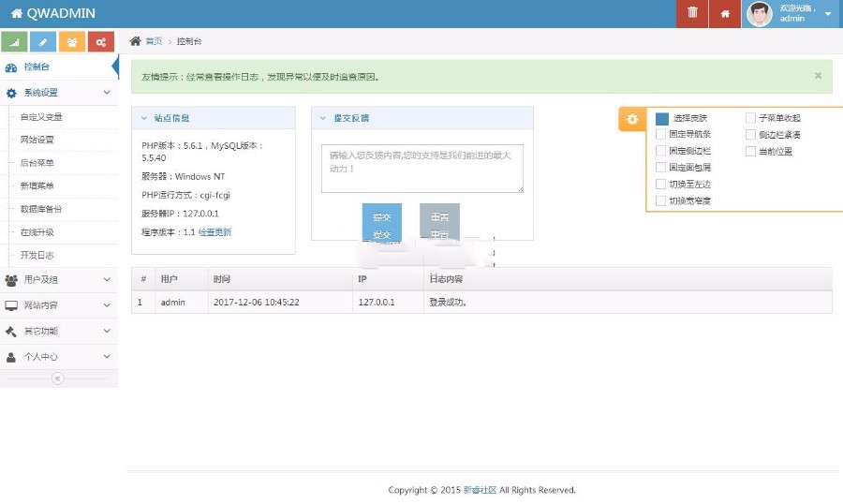The image size is (843, 504).
Task: Toggle 侧边栏紧凑 checkbox
Action: pos(750,135)
